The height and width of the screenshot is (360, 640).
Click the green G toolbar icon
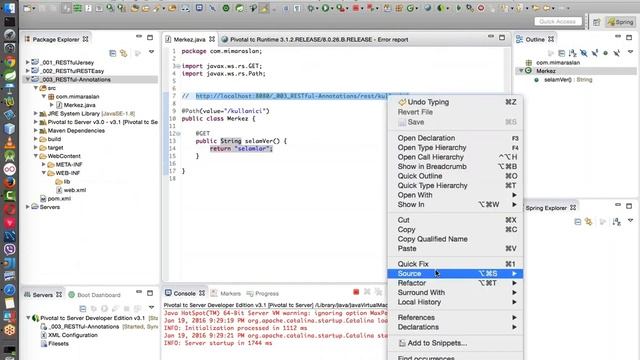pyautogui.click(x=411, y=8)
